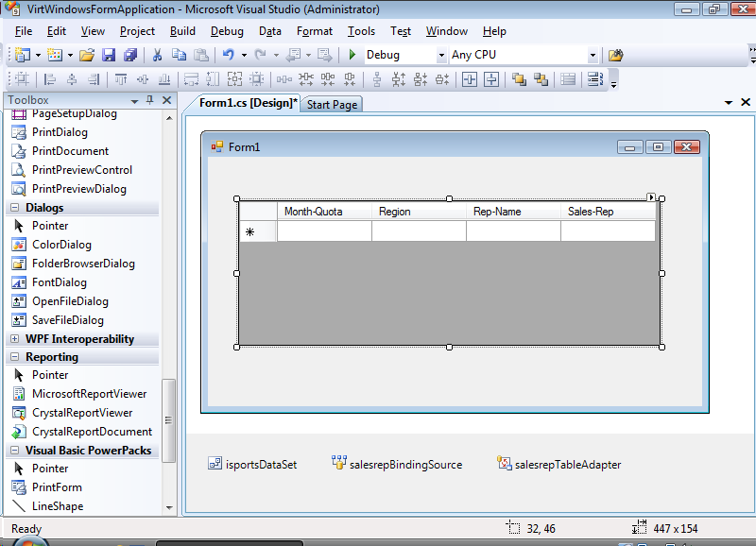Switch to the Start Page tab

click(x=332, y=105)
